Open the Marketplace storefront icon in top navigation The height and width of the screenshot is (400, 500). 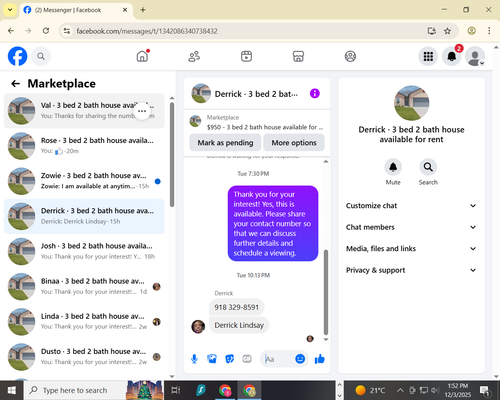pos(298,56)
